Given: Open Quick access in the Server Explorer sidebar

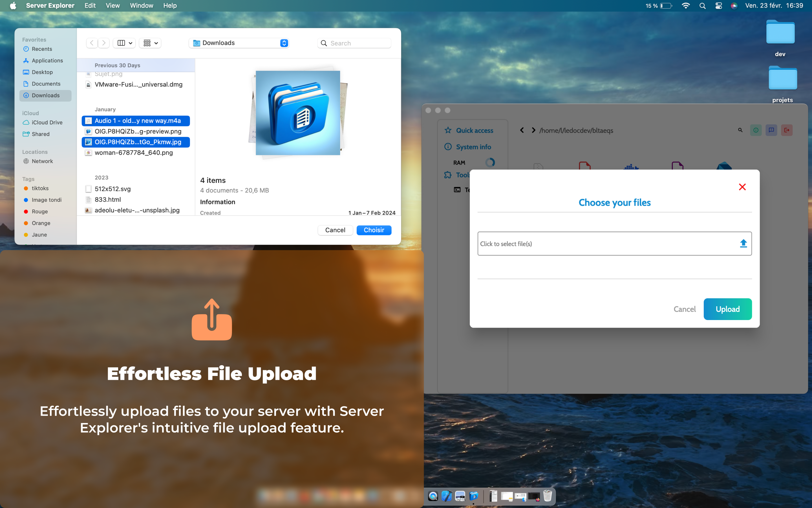Looking at the screenshot, I should point(474,130).
